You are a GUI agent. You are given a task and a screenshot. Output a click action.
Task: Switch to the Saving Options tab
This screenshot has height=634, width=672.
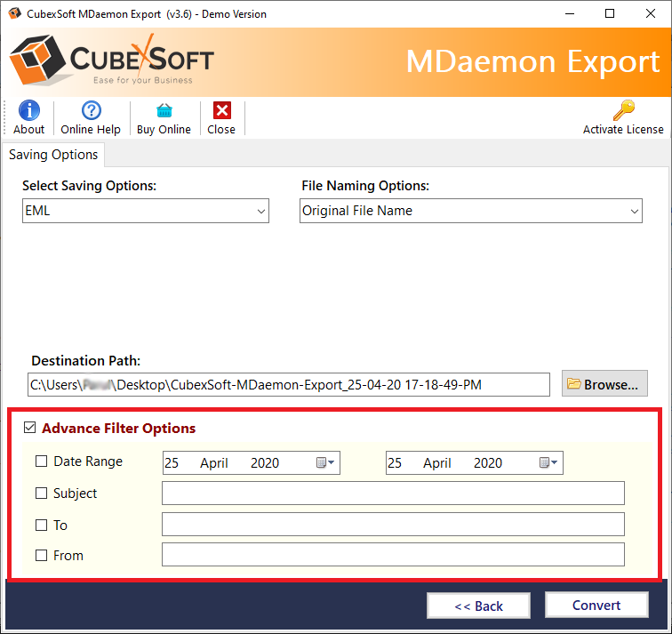coord(53,155)
